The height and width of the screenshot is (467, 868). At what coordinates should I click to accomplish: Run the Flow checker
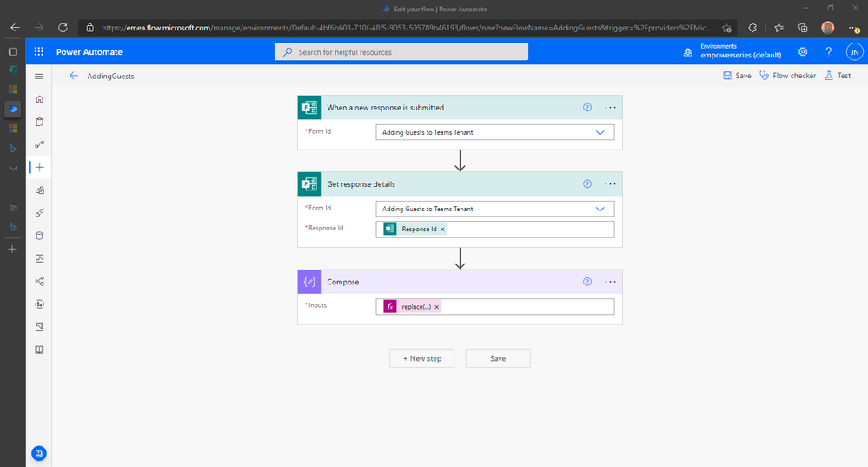coord(788,76)
